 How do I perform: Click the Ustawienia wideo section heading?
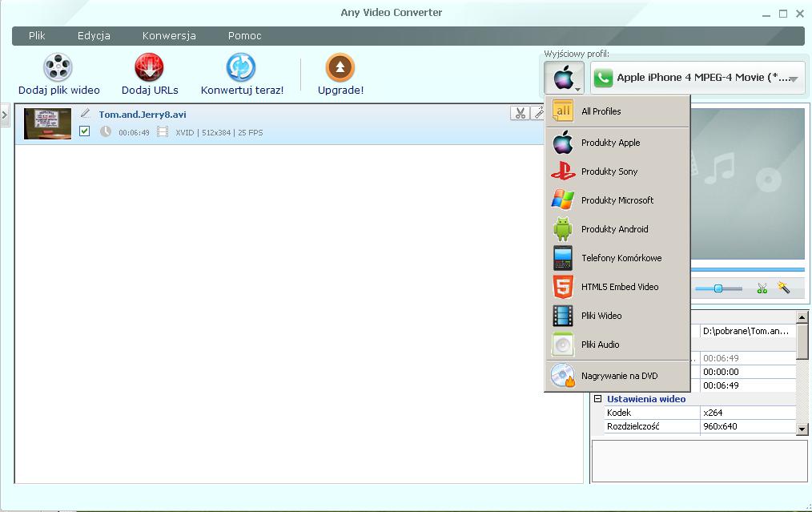pos(645,399)
